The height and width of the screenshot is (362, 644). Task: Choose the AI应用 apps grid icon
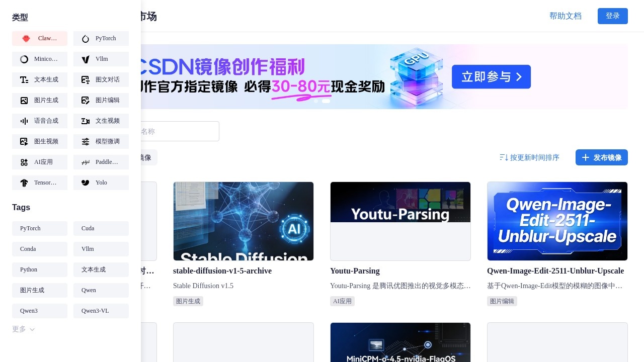point(24,162)
